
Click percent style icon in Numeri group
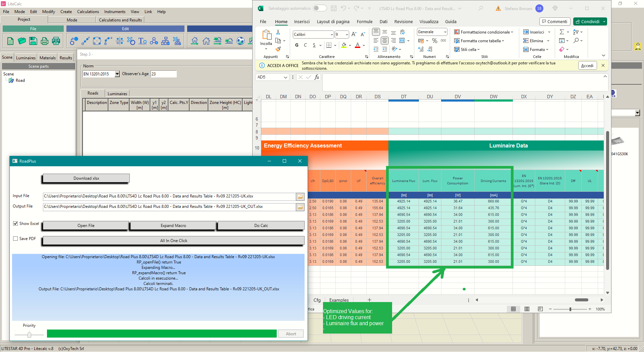(435, 41)
